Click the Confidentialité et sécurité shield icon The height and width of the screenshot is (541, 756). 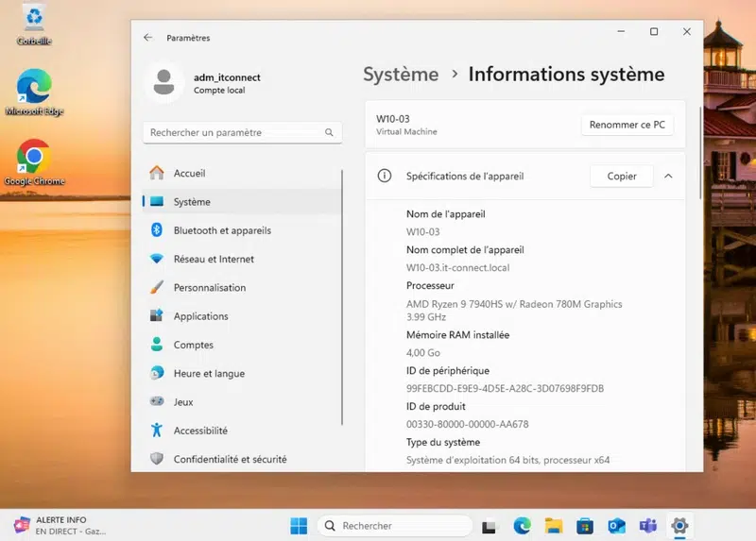[157, 459]
